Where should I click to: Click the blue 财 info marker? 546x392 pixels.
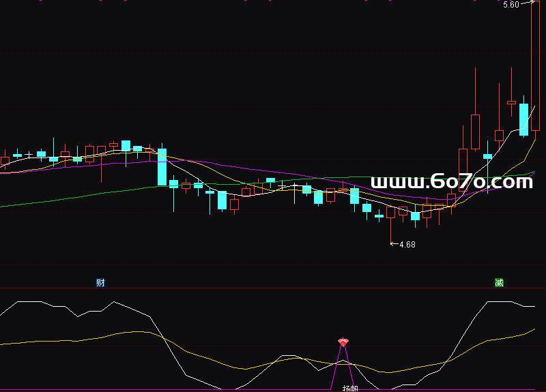point(100,282)
